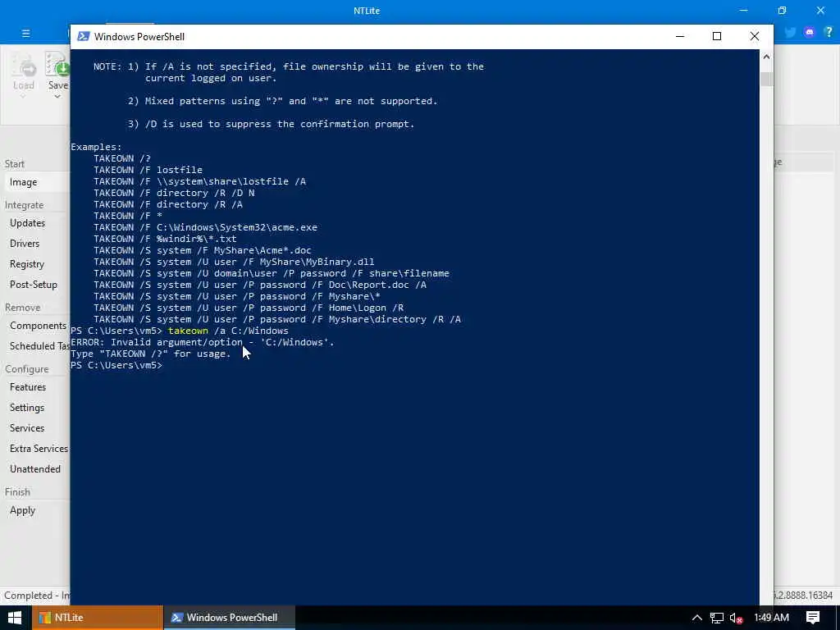Open Extra Services in NTLite sidebar

click(39, 449)
